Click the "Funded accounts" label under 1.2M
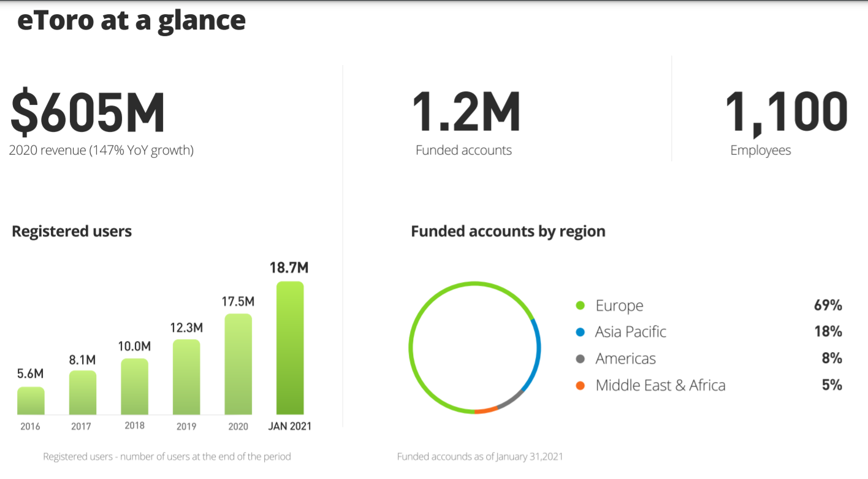 pyautogui.click(x=463, y=150)
